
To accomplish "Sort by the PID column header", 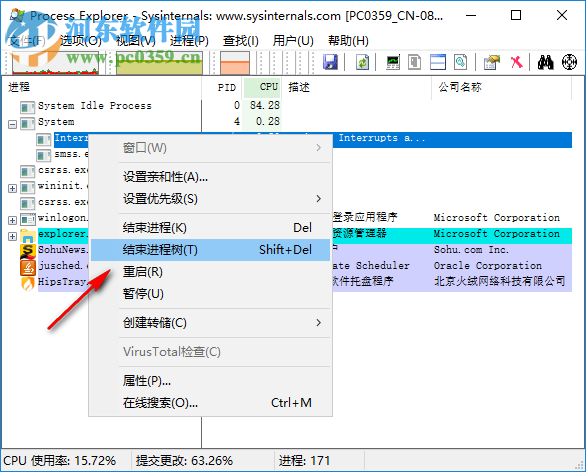I will pos(223,87).
